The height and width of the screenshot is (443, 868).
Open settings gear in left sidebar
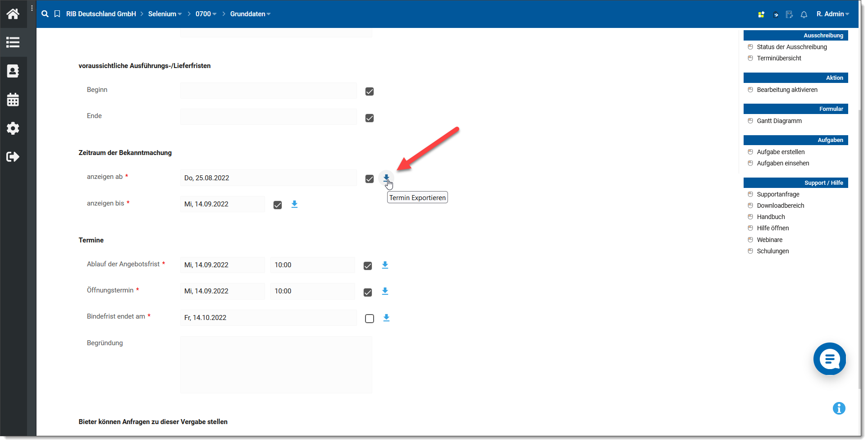point(13,128)
